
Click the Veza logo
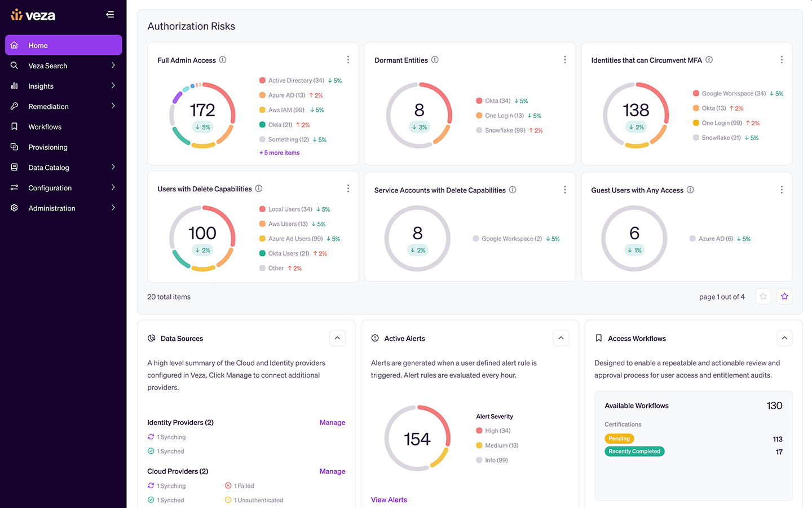(33, 15)
